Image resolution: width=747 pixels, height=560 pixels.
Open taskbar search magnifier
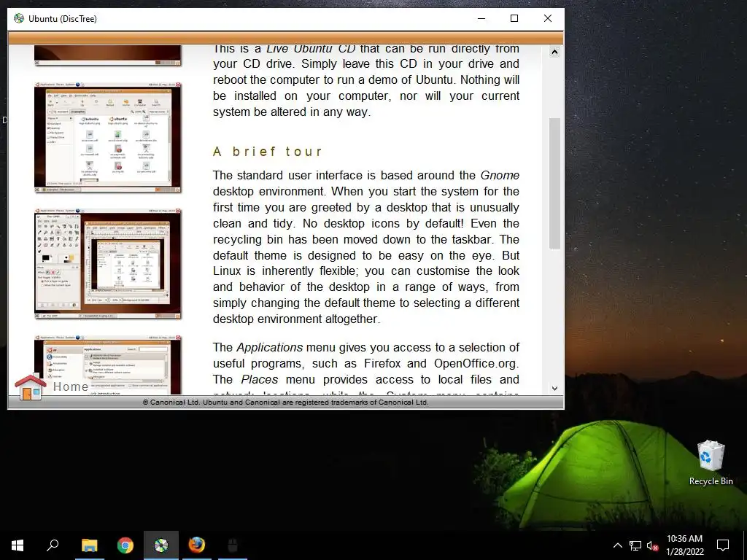pyautogui.click(x=53, y=545)
